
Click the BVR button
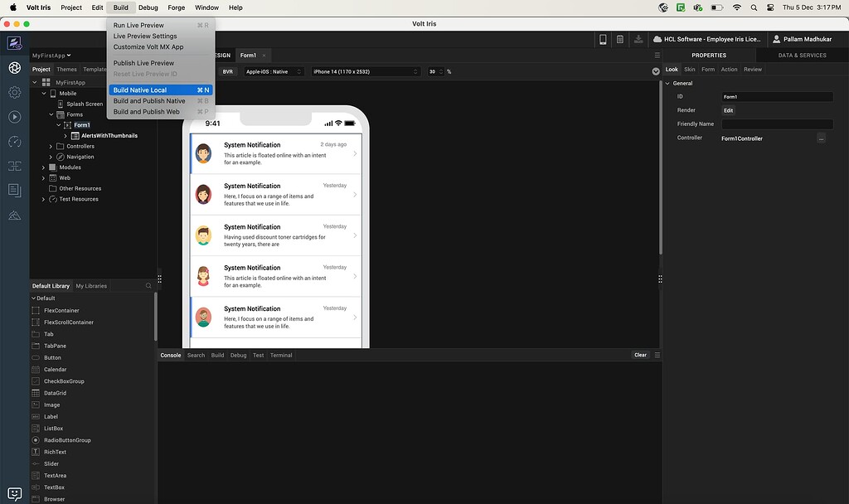pos(227,71)
